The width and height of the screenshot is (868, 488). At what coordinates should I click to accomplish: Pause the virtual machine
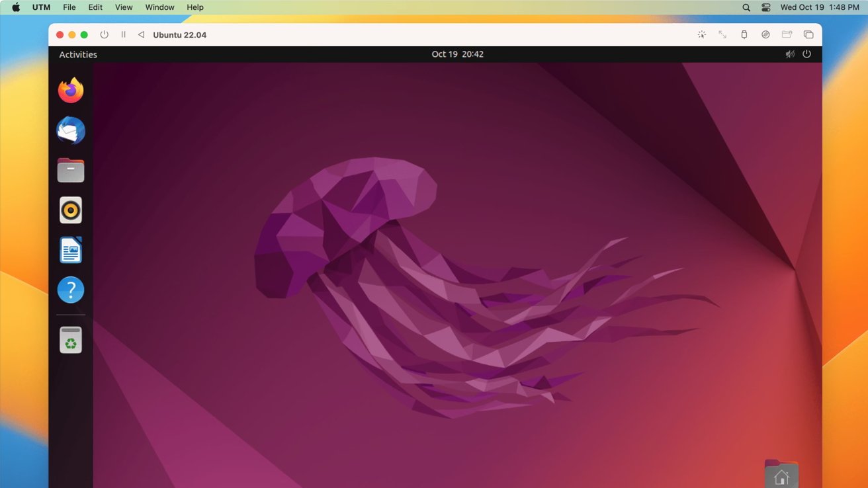point(122,34)
